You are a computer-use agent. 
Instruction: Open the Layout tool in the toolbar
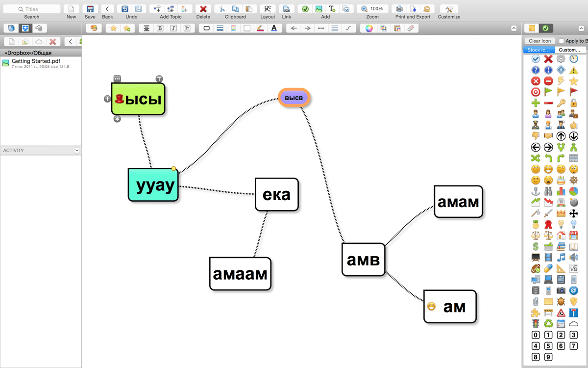(x=267, y=9)
